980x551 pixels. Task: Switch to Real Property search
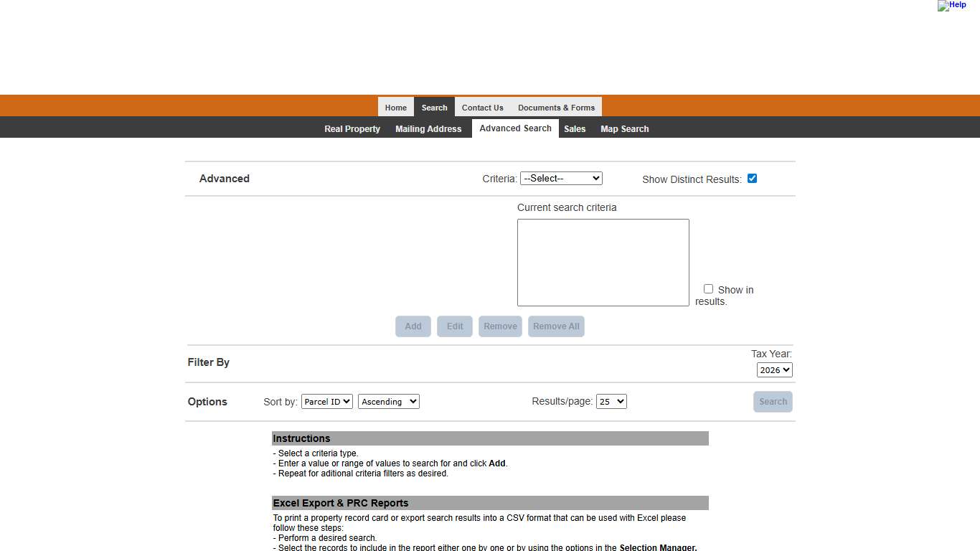(352, 128)
